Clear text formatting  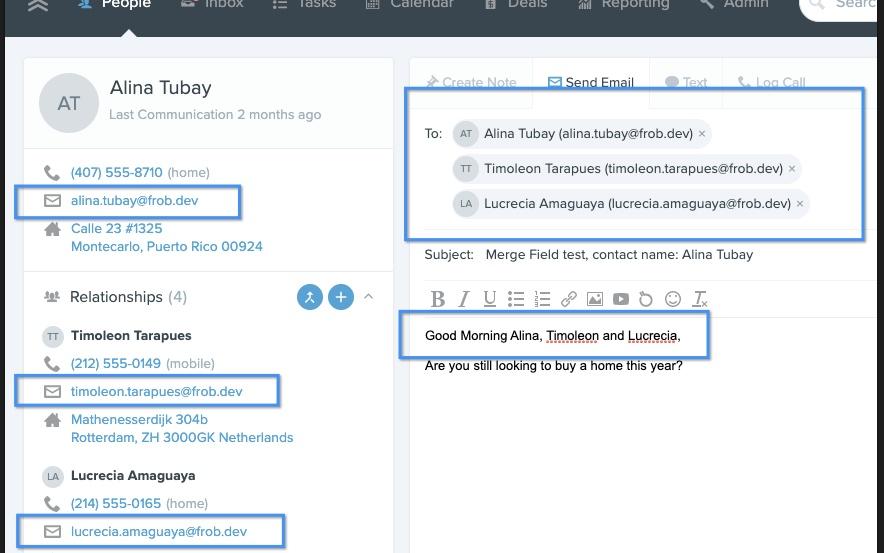(700, 299)
